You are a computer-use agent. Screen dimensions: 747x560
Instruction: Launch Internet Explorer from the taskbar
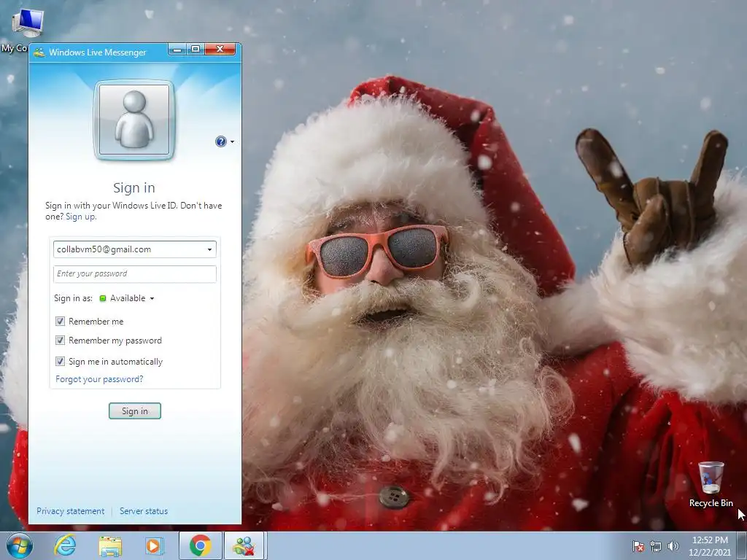[x=65, y=545]
